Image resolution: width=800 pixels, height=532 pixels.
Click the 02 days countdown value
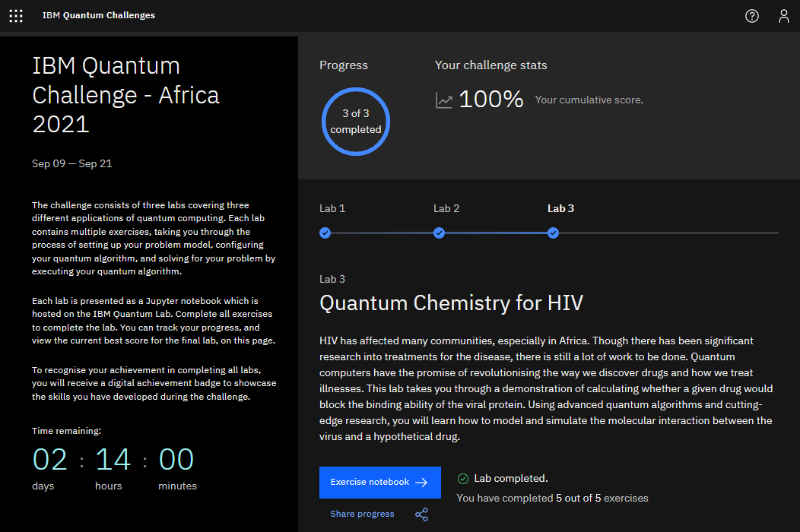pyautogui.click(x=49, y=460)
